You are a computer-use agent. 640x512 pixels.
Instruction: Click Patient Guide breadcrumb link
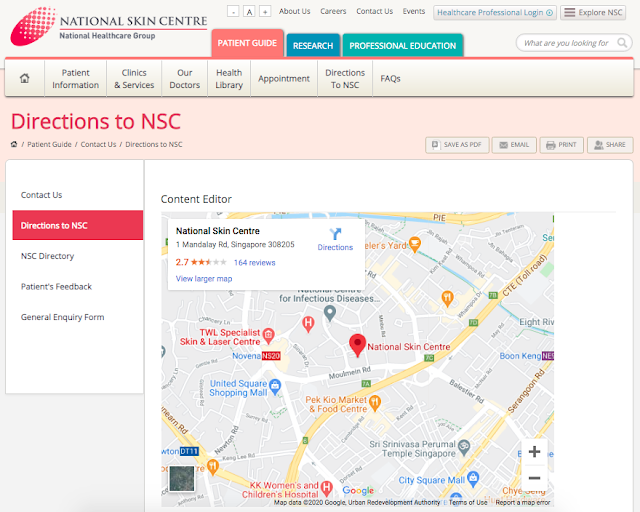(49, 144)
